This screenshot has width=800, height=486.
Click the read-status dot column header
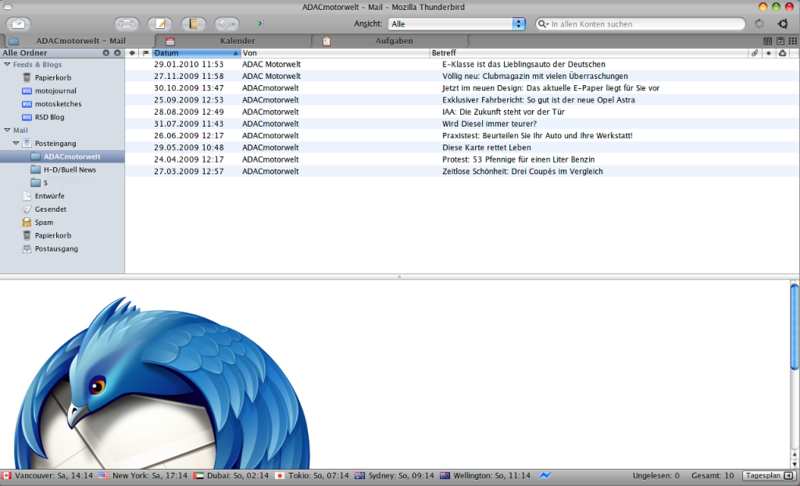768,53
